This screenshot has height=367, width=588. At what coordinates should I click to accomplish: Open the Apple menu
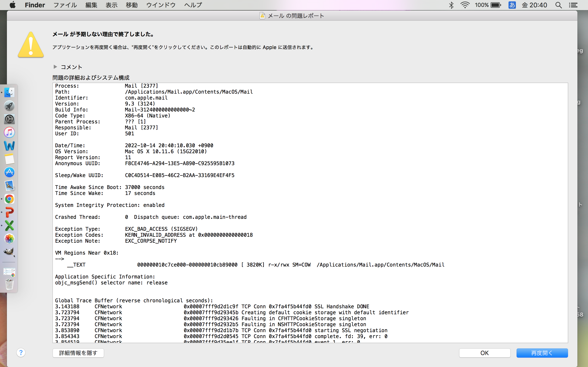click(12, 5)
